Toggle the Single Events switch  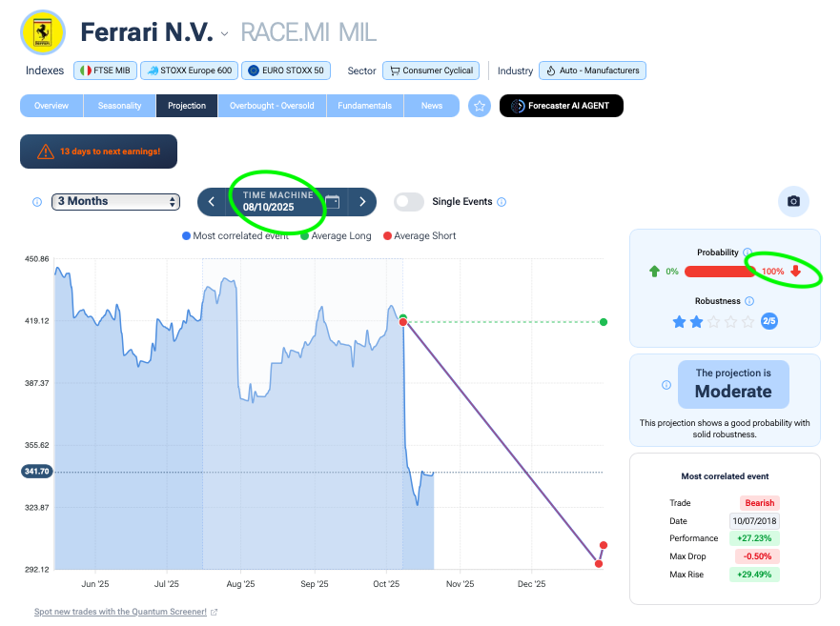pyautogui.click(x=409, y=202)
